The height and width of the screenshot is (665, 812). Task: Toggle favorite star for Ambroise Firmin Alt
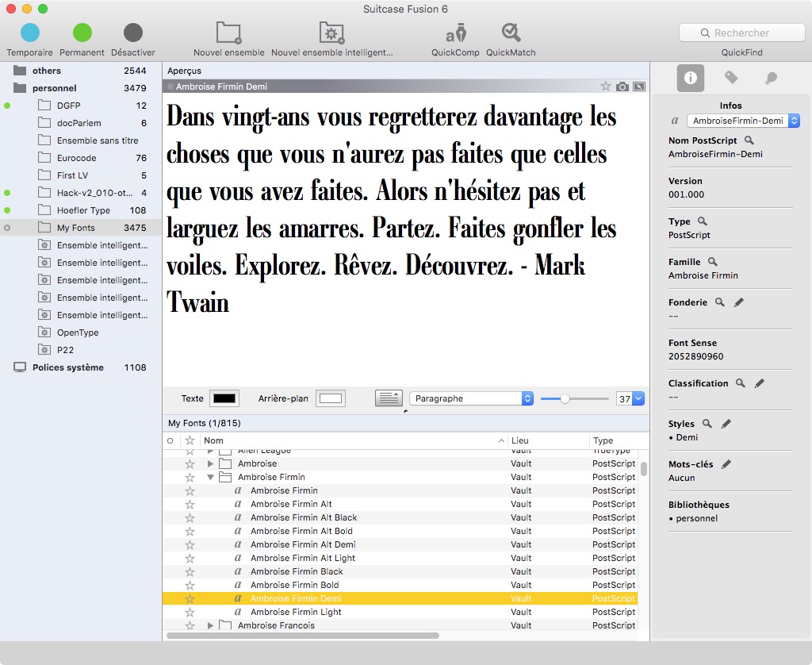coord(190,504)
